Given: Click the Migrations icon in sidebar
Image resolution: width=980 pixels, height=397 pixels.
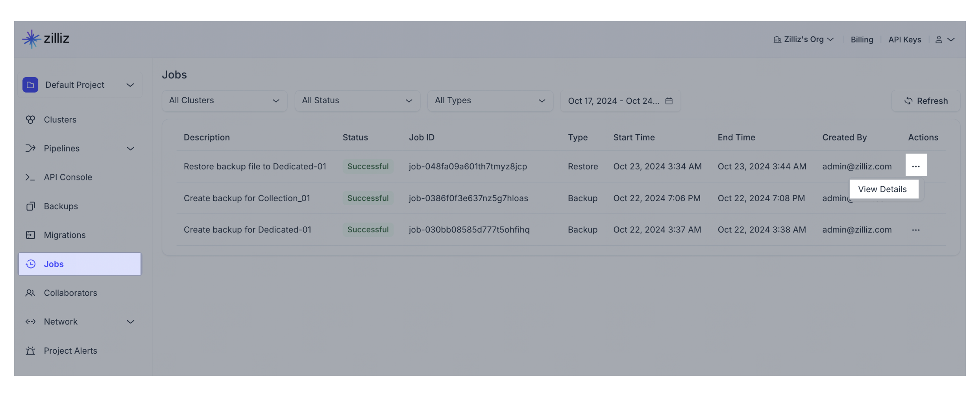Looking at the screenshot, I should pos(30,235).
